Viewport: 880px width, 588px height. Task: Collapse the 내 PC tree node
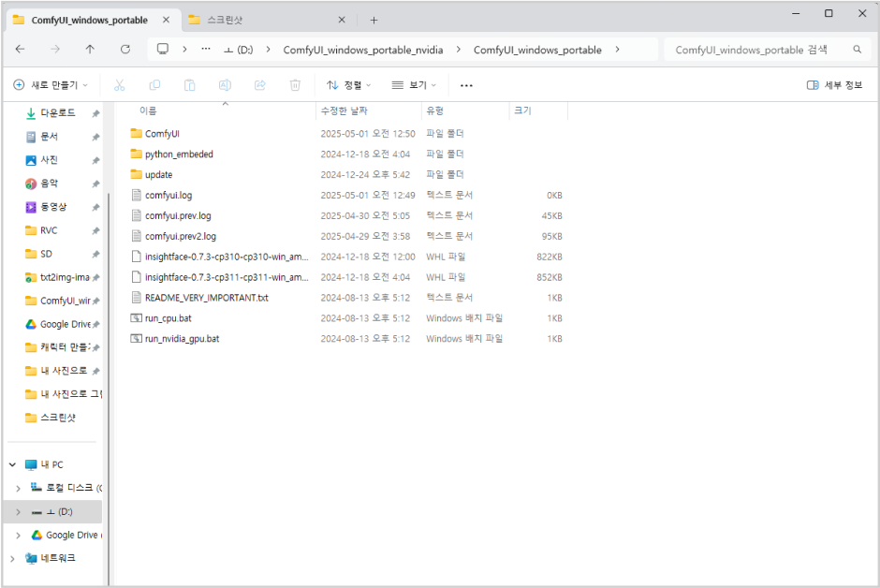pos(12,464)
